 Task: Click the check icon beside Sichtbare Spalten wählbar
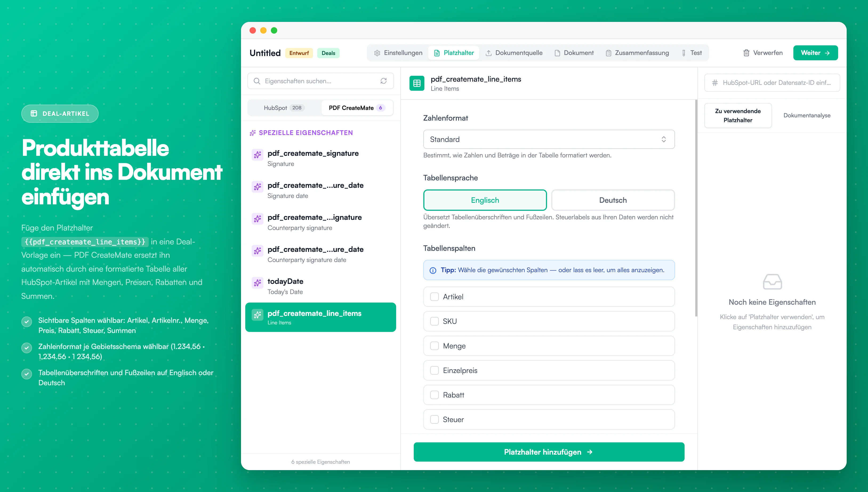tap(27, 321)
